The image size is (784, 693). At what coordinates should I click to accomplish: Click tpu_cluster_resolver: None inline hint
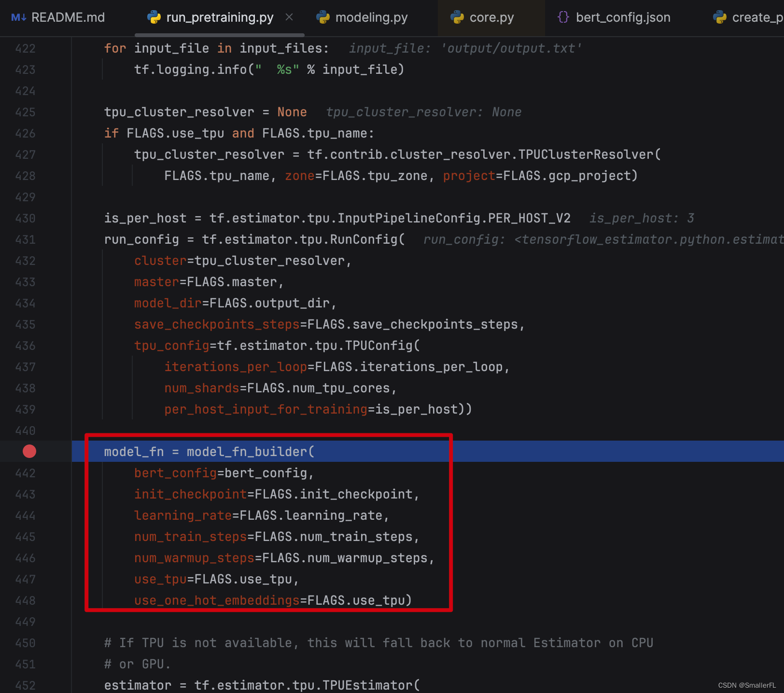pyautogui.click(x=424, y=112)
